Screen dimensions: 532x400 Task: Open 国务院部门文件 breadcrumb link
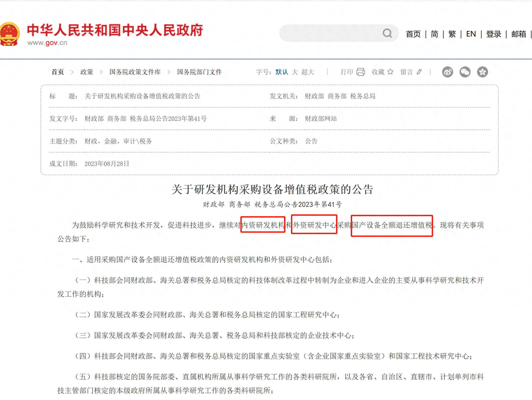point(199,72)
